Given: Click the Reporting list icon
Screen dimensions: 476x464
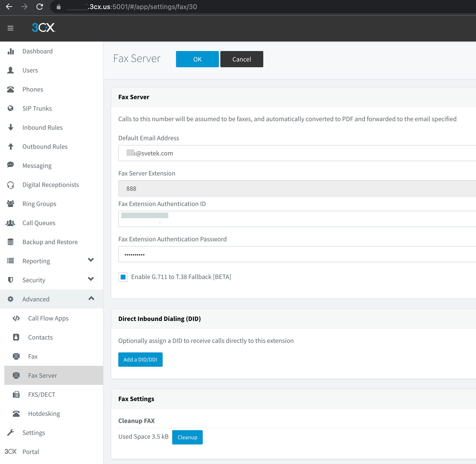Looking at the screenshot, I should 10,261.
